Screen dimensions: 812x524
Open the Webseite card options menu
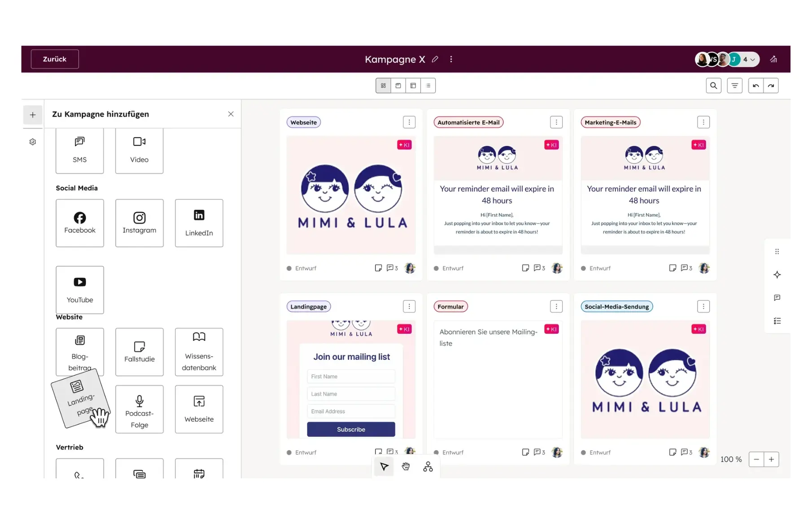pyautogui.click(x=409, y=122)
